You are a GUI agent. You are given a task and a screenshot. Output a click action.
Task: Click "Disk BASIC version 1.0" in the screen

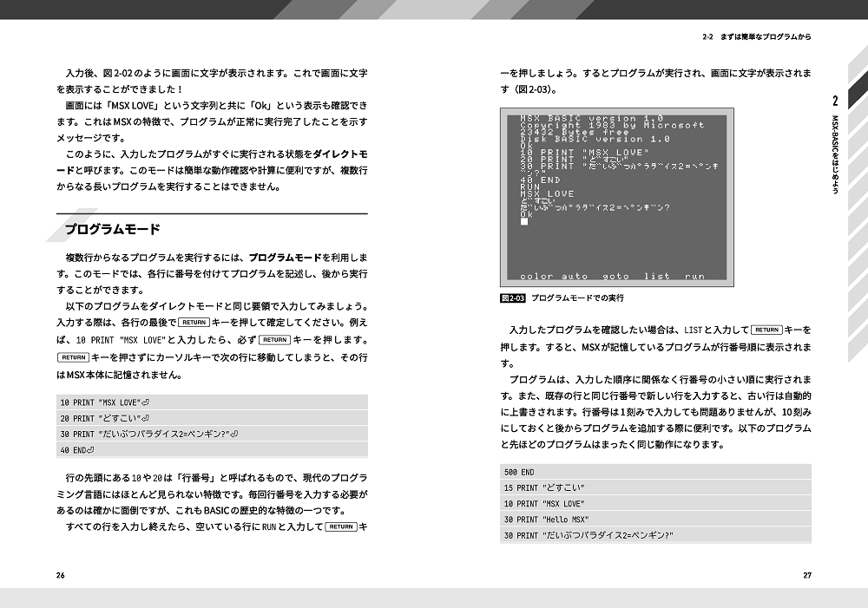(595, 139)
